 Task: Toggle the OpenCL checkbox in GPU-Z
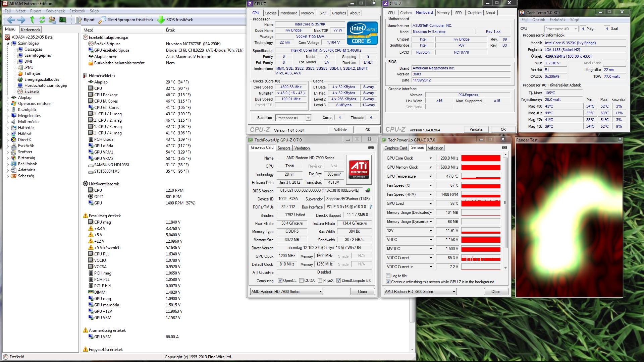point(280,281)
